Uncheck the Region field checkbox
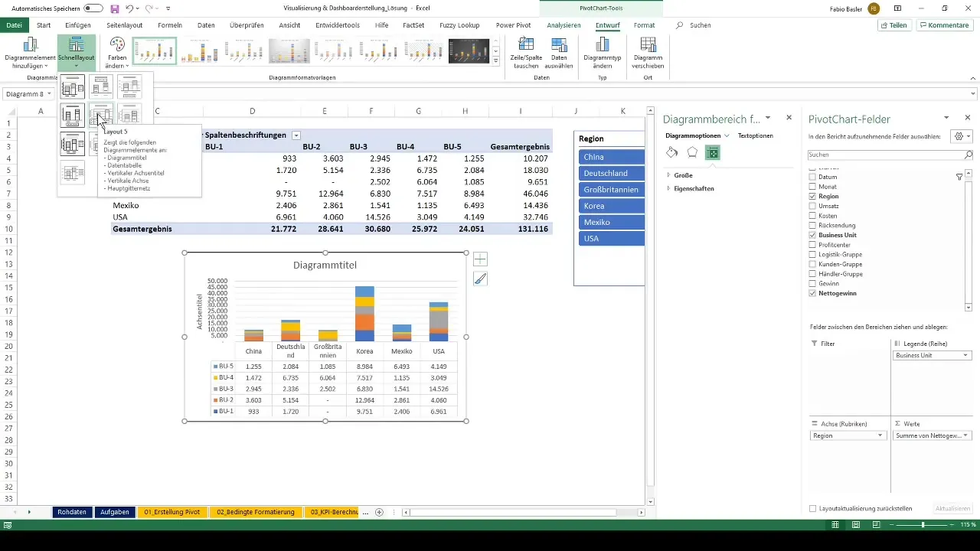Viewport: 980px width, 551px height. [x=812, y=197]
